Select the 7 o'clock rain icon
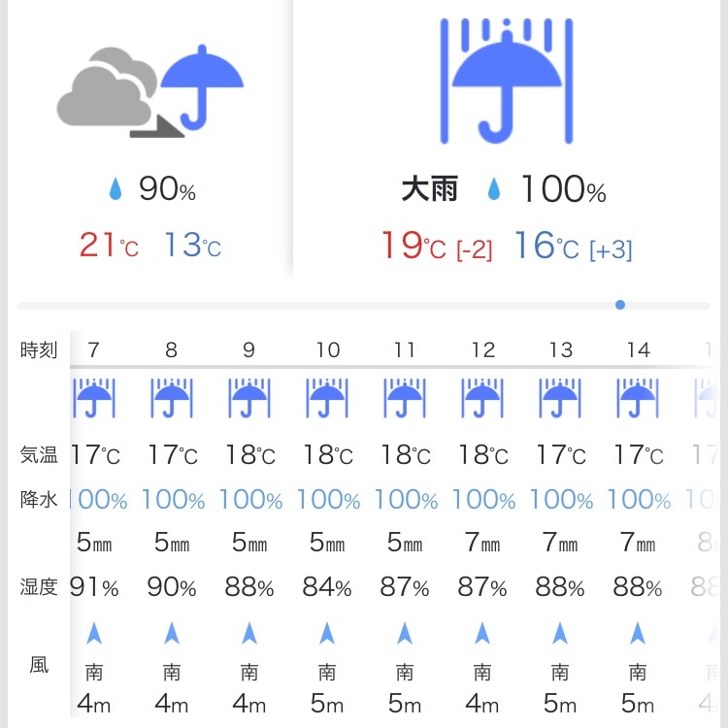This screenshot has height=728, width=728. [x=94, y=398]
